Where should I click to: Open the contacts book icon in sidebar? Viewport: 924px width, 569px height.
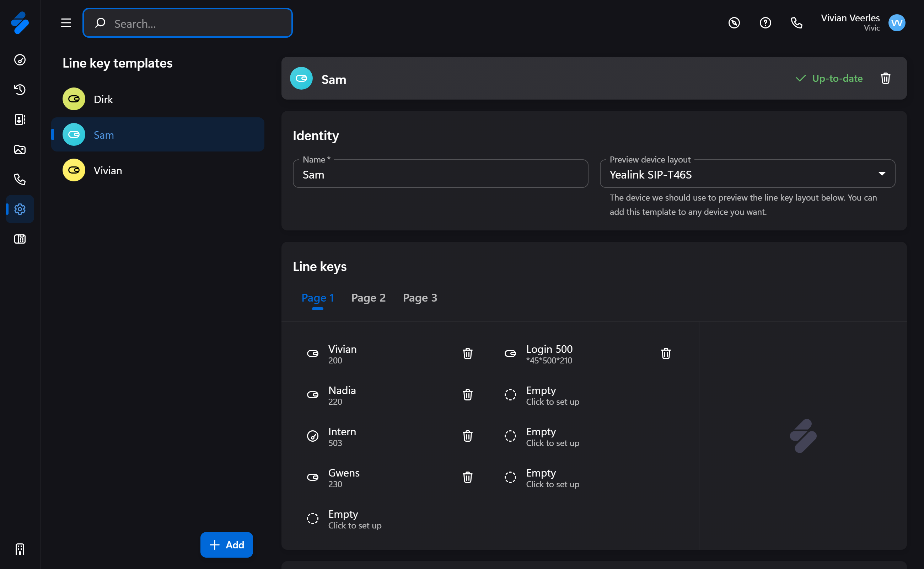pos(20,119)
